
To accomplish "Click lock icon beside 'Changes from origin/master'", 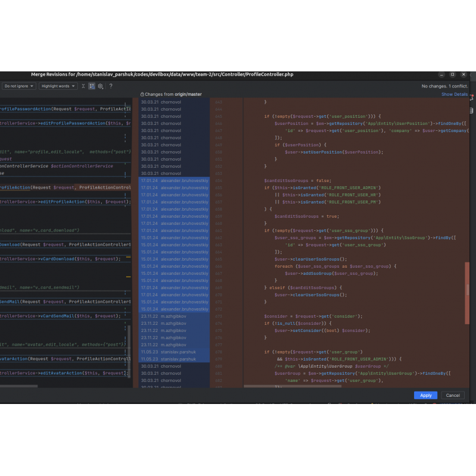I will pos(142,95).
